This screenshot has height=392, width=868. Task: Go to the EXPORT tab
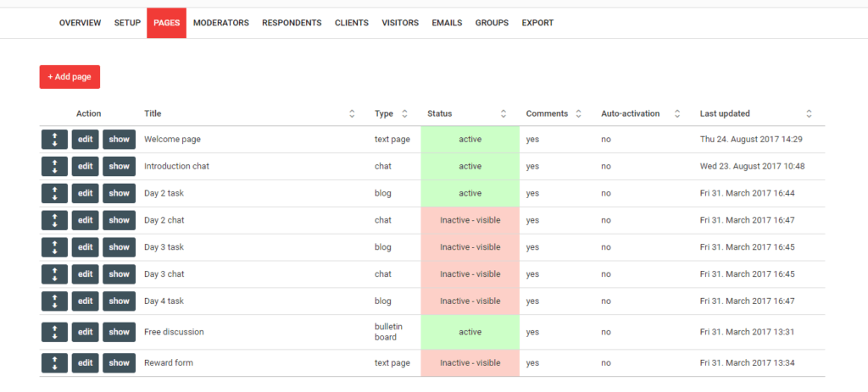537,23
